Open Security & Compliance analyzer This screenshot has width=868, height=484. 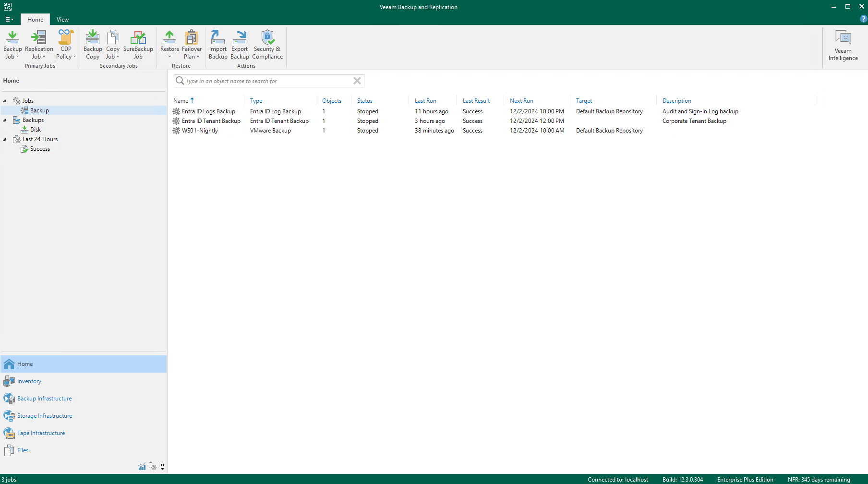click(x=267, y=44)
